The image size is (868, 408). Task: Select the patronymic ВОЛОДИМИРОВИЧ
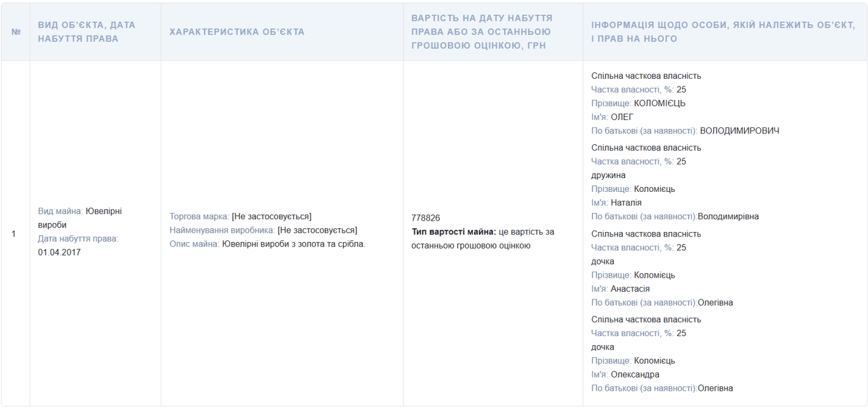click(x=736, y=131)
